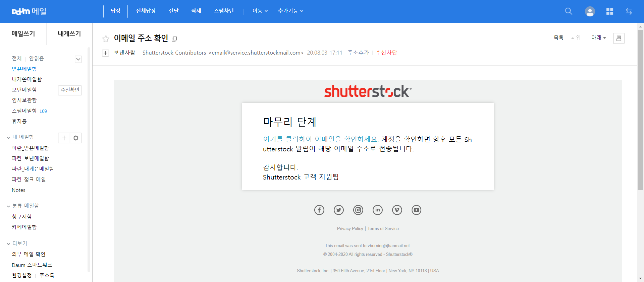Open my mailbox settings gear icon
The width and height of the screenshot is (644, 282).
tap(76, 138)
